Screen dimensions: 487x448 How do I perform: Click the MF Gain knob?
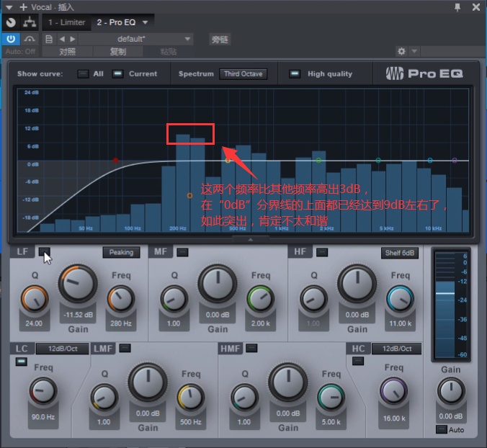click(218, 284)
